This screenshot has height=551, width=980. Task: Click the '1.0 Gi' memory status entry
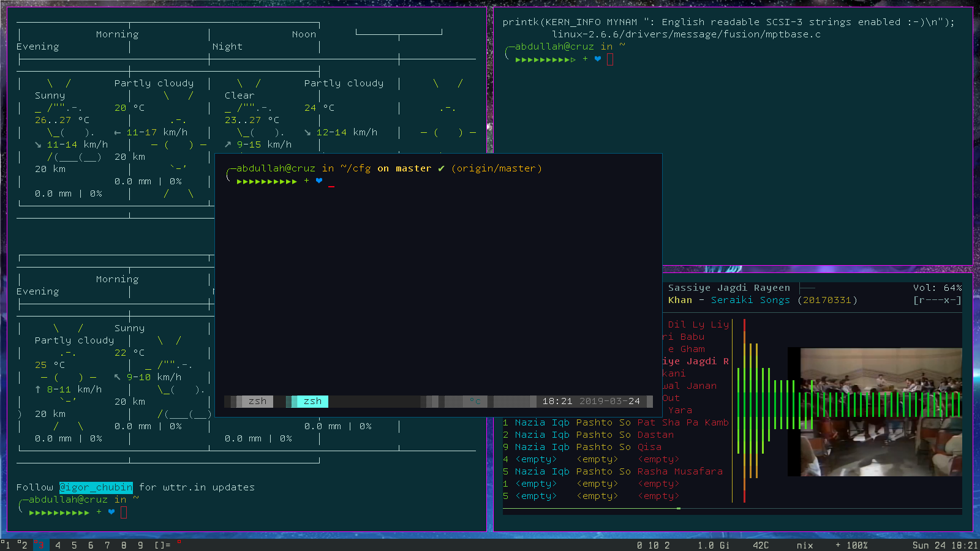pos(714,545)
